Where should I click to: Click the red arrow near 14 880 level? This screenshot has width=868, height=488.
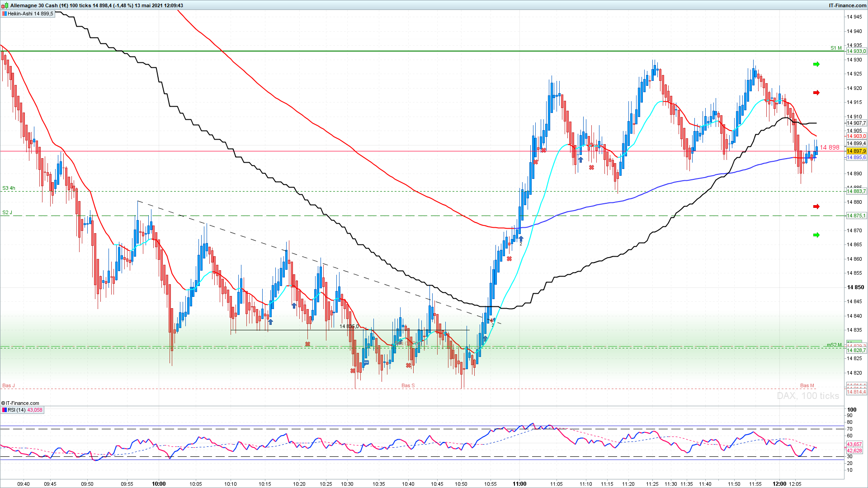(816, 206)
